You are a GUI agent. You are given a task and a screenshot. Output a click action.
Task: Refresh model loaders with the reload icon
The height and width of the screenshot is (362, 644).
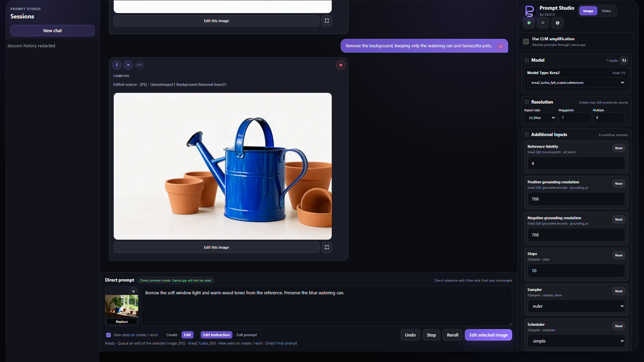[x=624, y=60]
